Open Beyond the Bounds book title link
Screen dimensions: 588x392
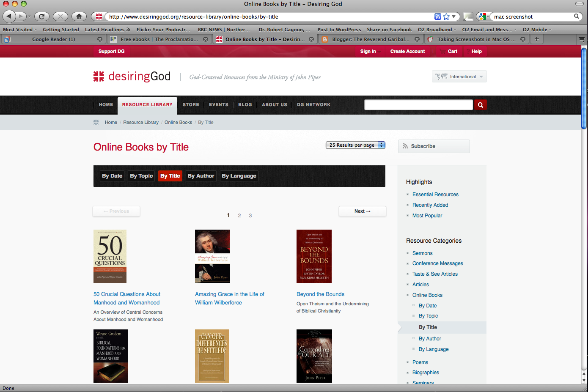pyautogui.click(x=320, y=294)
